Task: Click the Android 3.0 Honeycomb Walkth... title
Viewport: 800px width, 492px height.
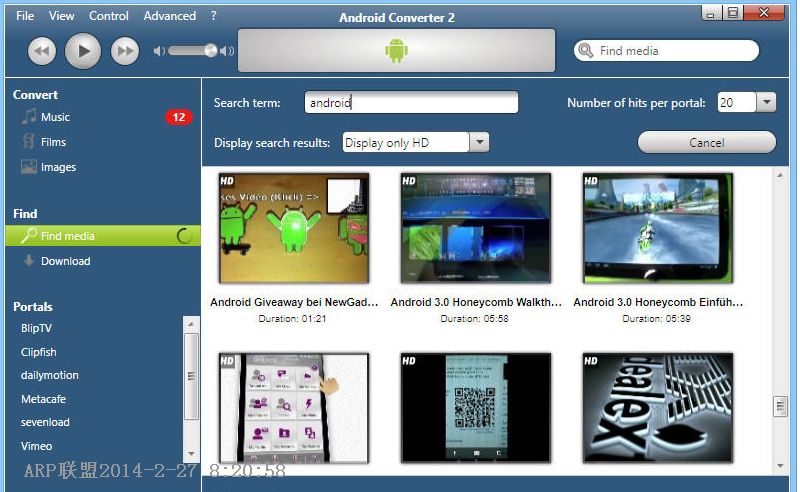Action: [476, 302]
